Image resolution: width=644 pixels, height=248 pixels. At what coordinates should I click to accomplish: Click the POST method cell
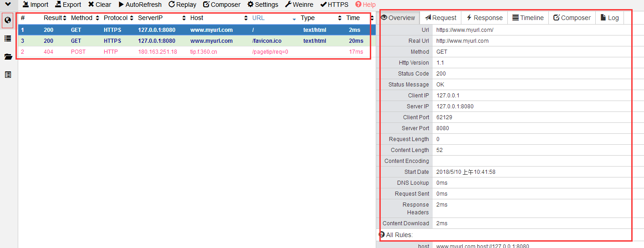(x=78, y=52)
